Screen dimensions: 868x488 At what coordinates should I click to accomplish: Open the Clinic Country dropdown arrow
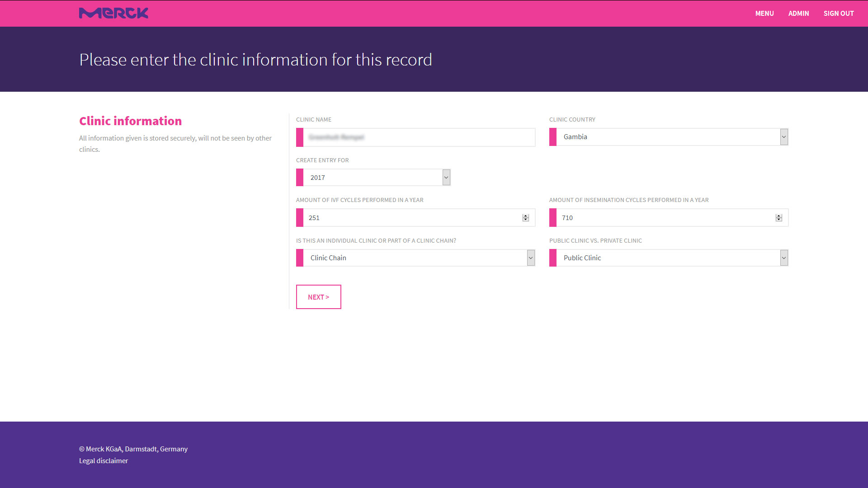pyautogui.click(x=783, y=137)
